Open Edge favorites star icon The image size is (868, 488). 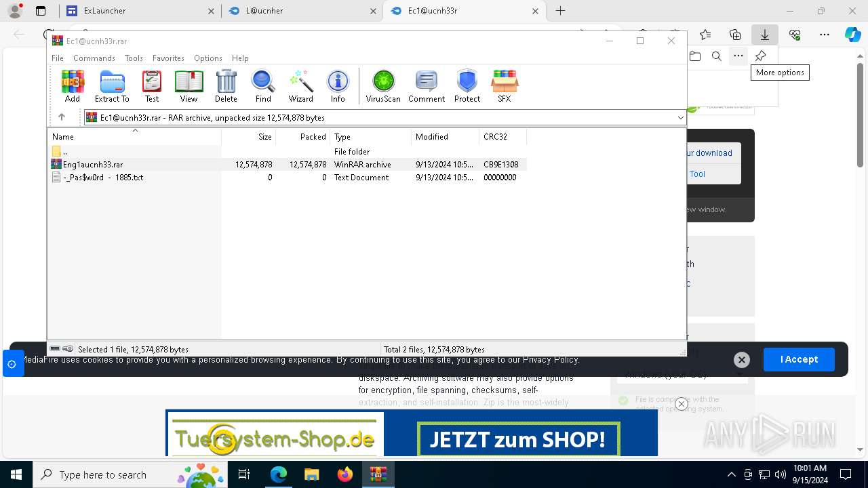pos(705,35)
